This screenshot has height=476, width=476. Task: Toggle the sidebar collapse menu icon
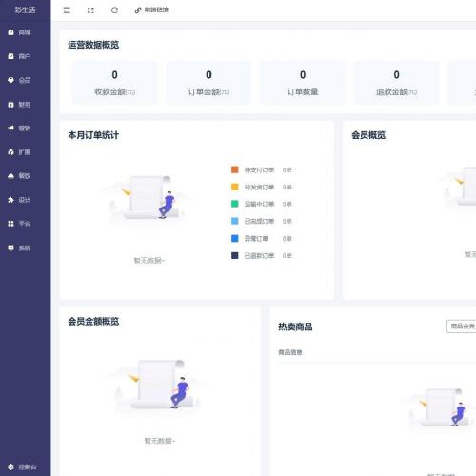coord(67,10)
